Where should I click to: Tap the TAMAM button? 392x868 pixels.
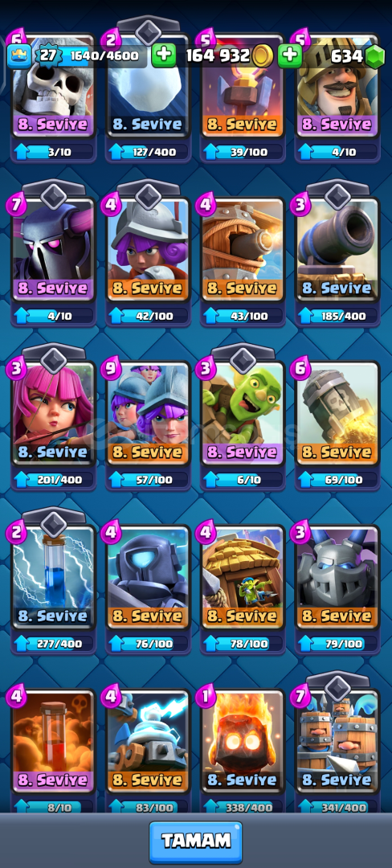point(196,842)
